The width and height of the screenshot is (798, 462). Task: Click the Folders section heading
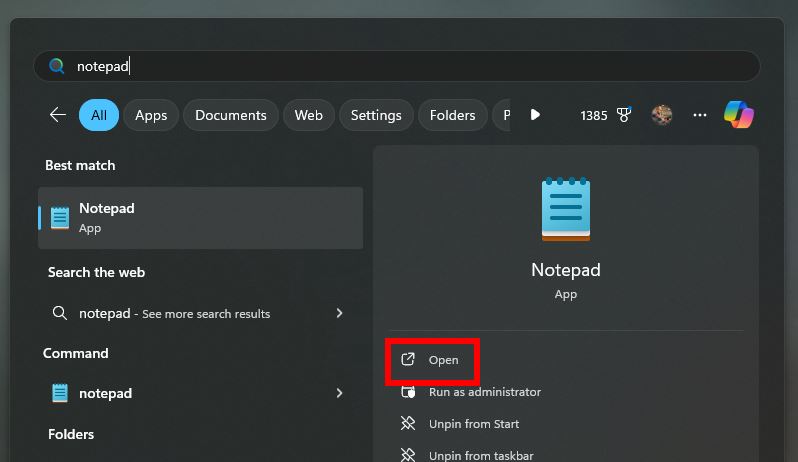click(x=71, y=434)
